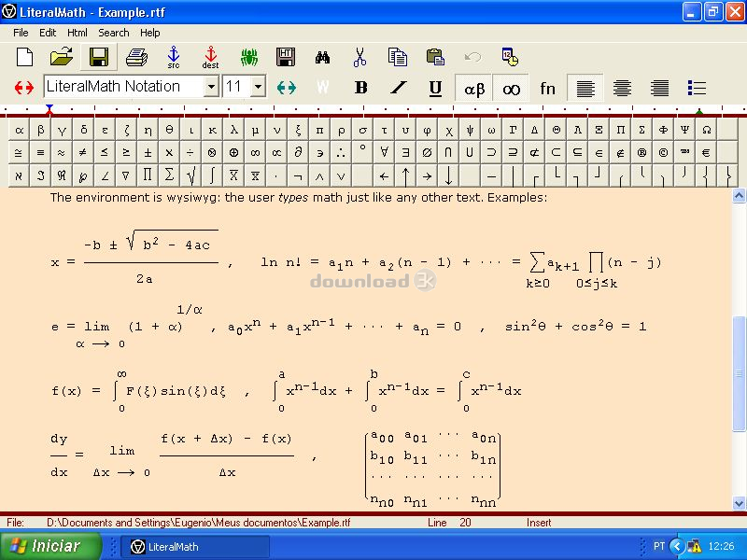Screen dimensions: 747x560
Task: Open the File menu
Action: tap(21, 33)
